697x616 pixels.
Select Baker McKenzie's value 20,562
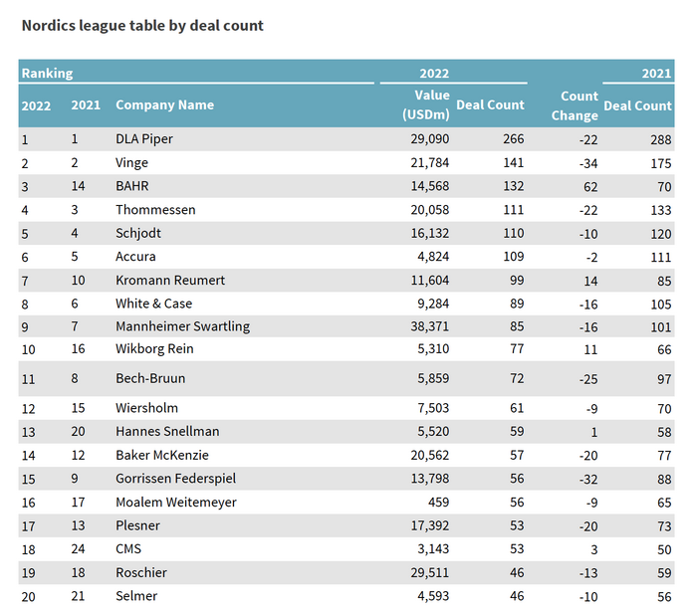430,456
